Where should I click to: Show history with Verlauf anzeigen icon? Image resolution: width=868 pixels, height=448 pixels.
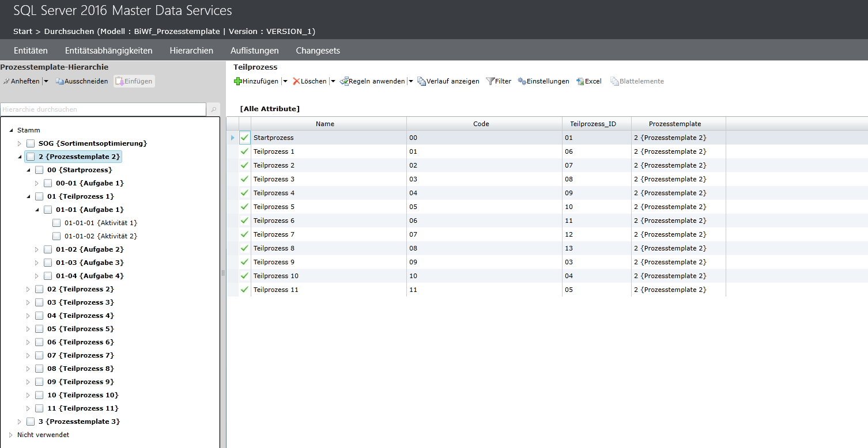(421, 81)
